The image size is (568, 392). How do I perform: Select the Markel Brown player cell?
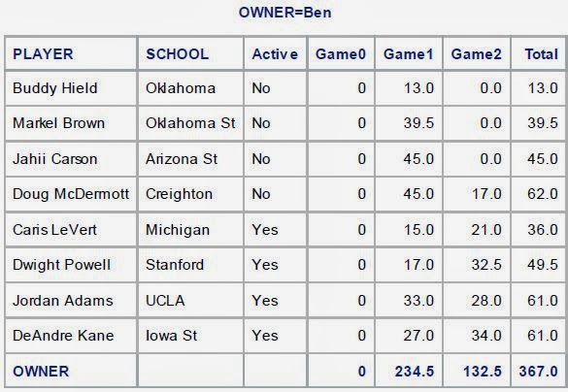coord(71,123)
